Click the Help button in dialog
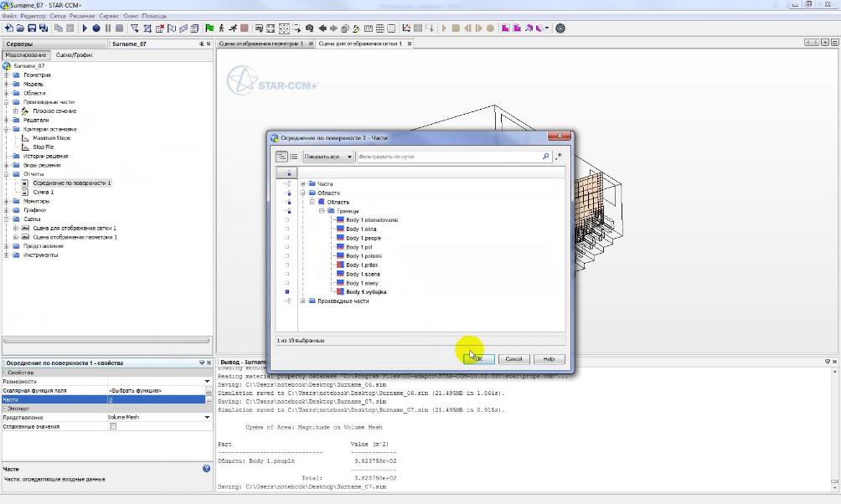The width and height of the screenshot is (841, 504). coord(549,358)
